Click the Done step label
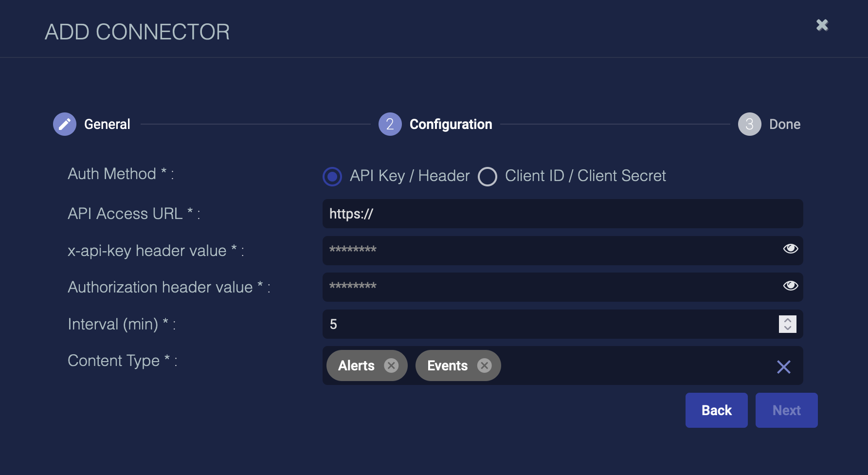The height and width of the screenshot is (475, 868). click(784, 124)
